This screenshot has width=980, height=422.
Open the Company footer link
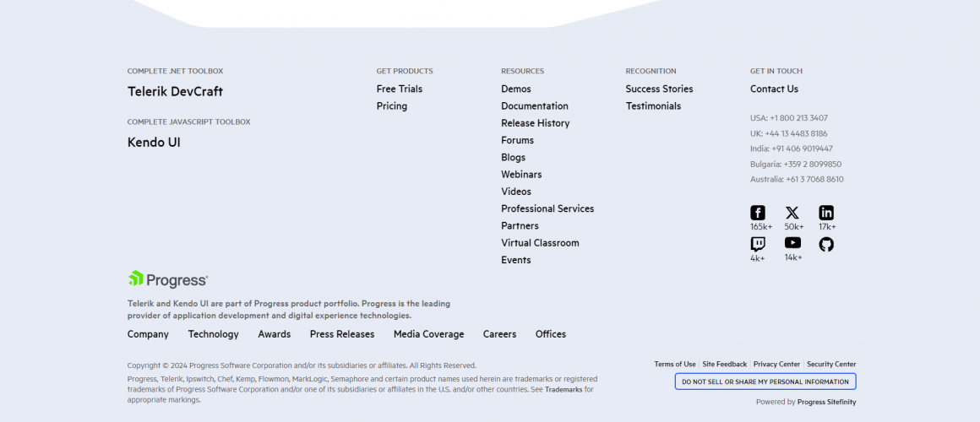[148, 334]
